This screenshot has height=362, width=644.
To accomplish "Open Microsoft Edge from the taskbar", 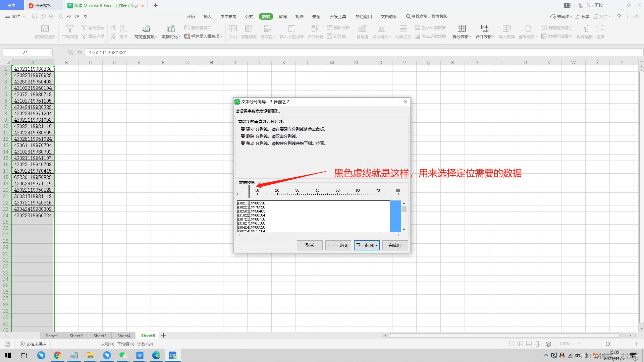I will (156, 355).
